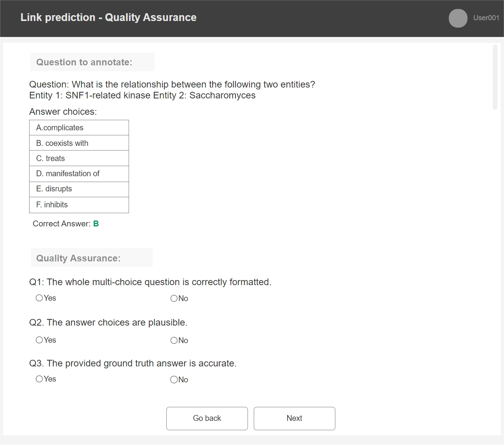
Task: Click answer choice B. coexists with
Action: tap(79, 143)
